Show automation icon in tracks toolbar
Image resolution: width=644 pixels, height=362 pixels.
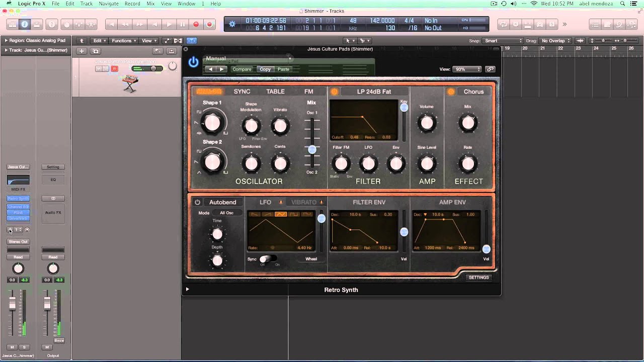[168, 41]
